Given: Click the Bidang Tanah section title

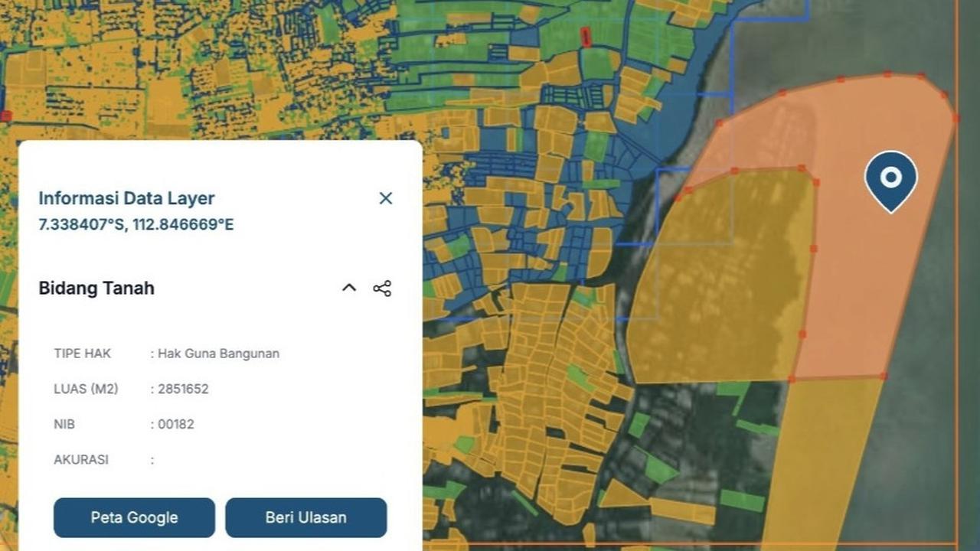Looking at the screenshot, I should (x=96, y=289).
